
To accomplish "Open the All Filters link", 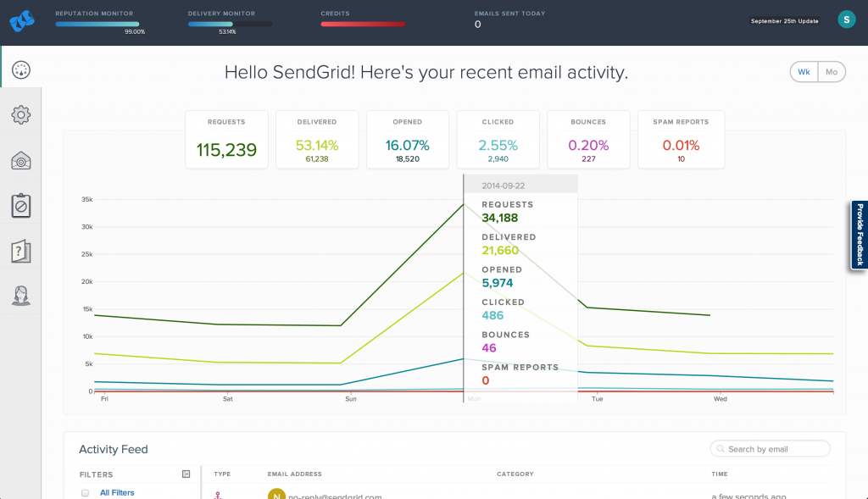I will (x=116, y=492).
